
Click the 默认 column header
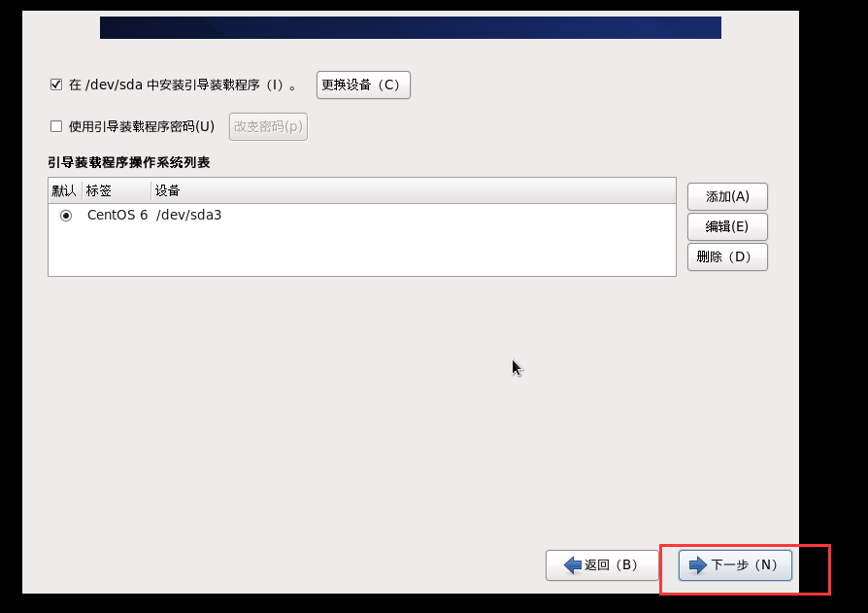click(x=63, y=190)
